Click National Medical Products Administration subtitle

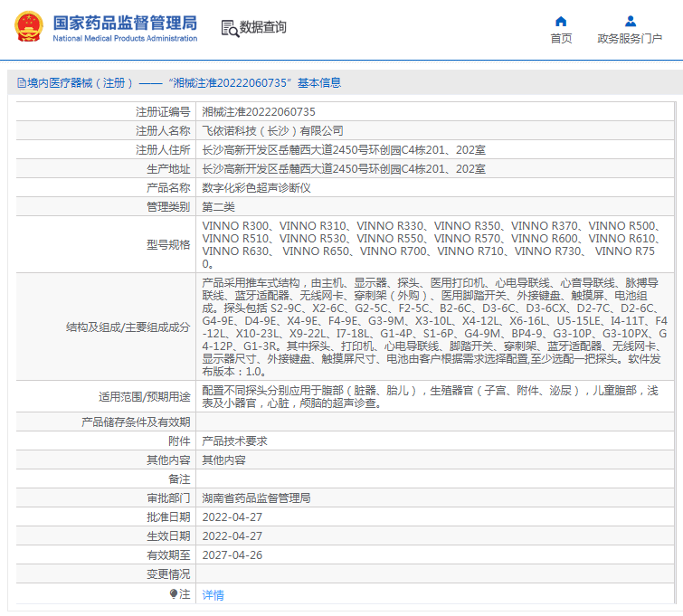coord(125,38)
